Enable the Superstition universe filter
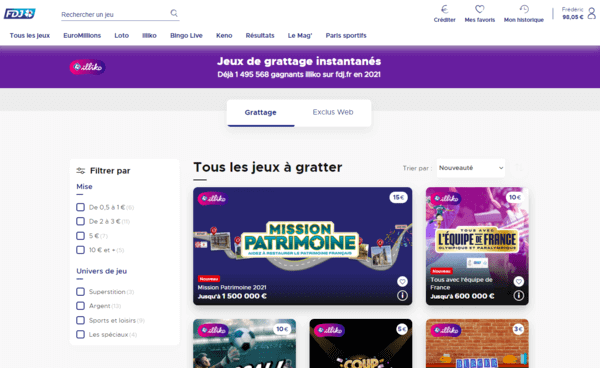This screenshot has height=368, width=600. pyautogui.click(x=80, y=292)
